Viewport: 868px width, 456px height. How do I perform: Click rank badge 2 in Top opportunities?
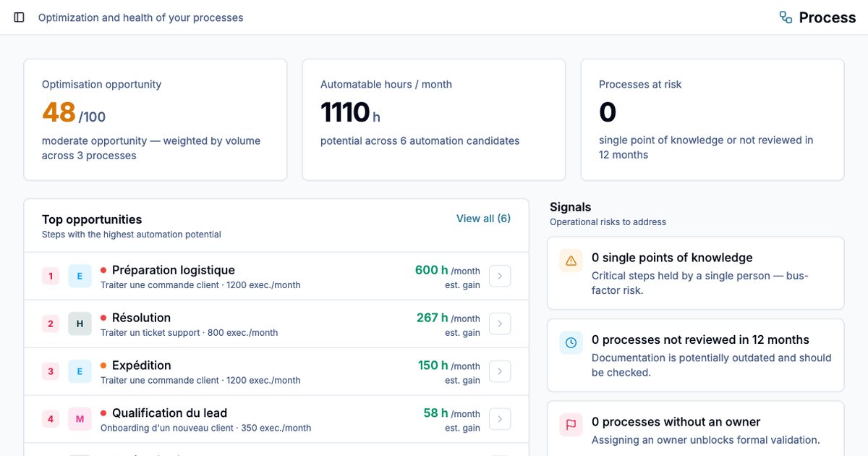51,324
